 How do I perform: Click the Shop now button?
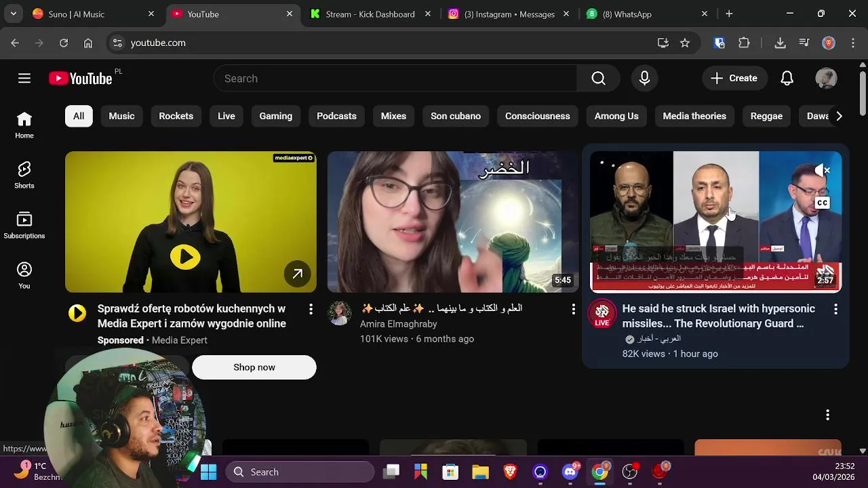(254, 367)
